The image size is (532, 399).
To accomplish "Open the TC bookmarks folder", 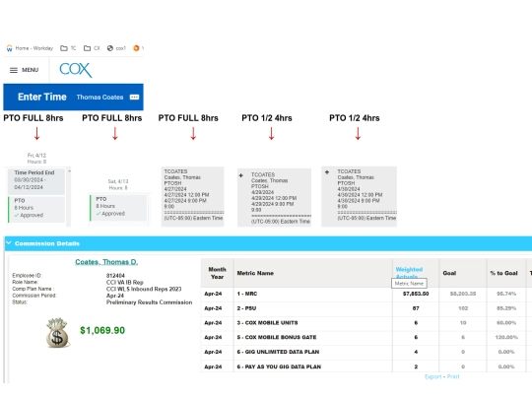I will [68, 48].
